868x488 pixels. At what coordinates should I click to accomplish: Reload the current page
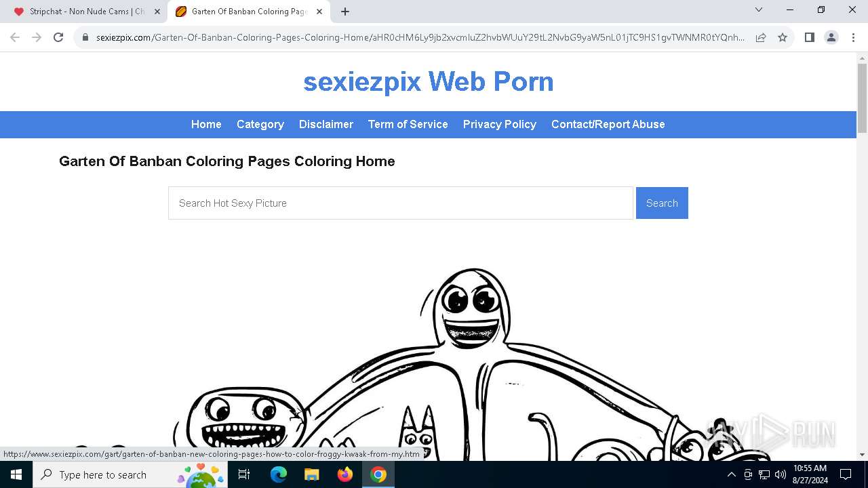pyautogui.click(x=58, y=37)
